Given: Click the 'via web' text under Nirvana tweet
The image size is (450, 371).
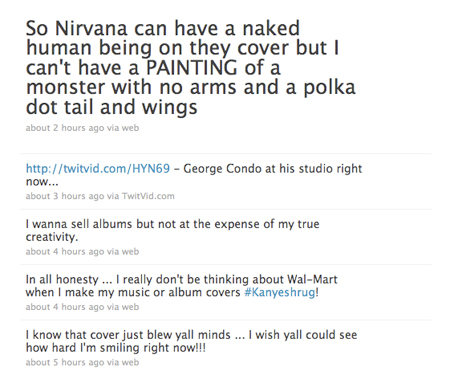Looking at the screenshot, I should 123,128.
